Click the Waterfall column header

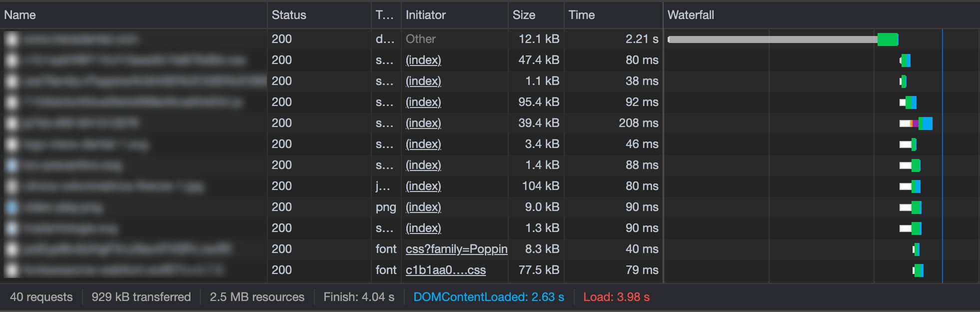pyautogui.click(x=691, y=15)
